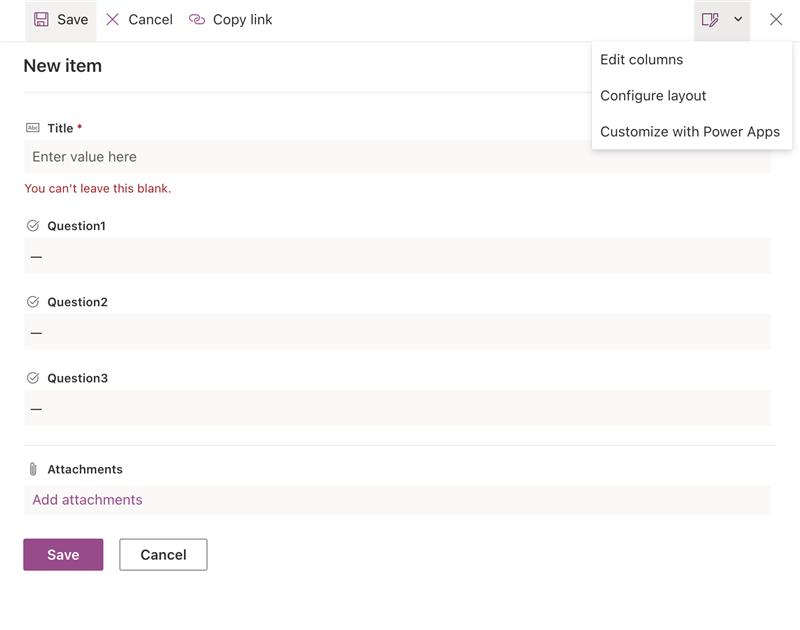Screen dimensions: 800x630
Task: Click the Add attachments link
Action: [x=87, y=500]
